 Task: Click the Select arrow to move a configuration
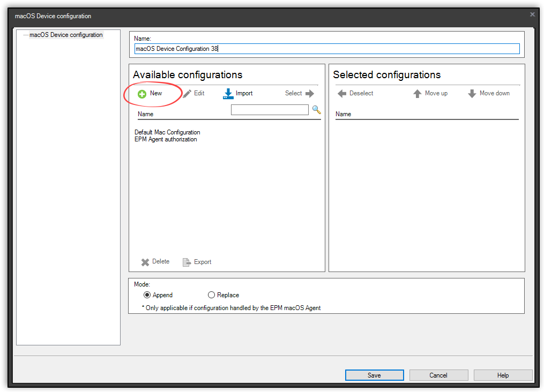(x=309, y=93)
